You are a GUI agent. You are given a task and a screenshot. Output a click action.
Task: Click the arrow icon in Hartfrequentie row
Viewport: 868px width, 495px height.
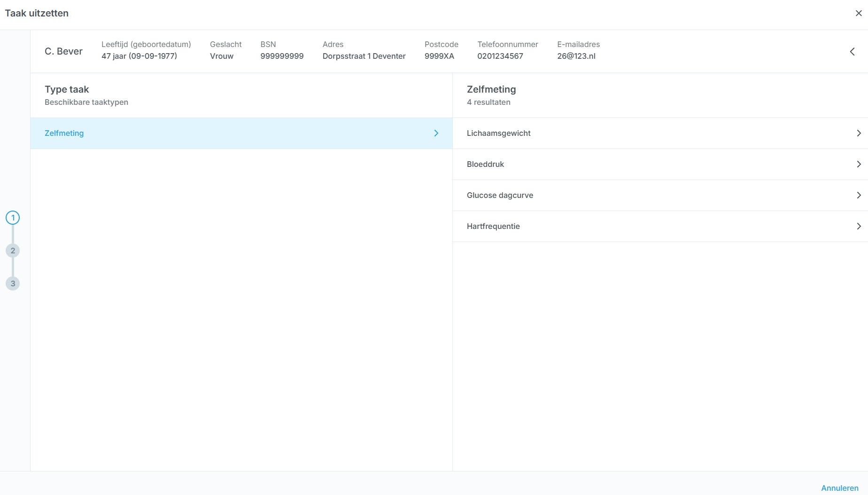click(x=859, y=227)
